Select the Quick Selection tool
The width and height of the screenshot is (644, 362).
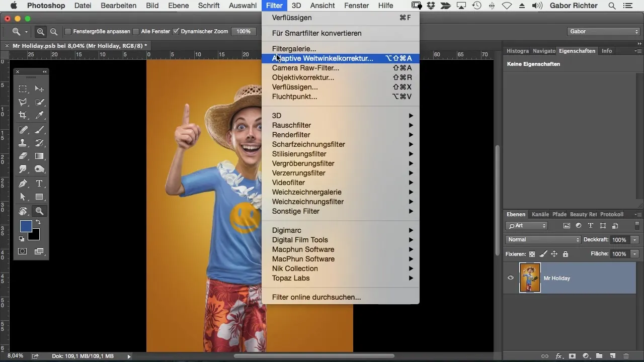pyautogui.click(x=39, y=102)
